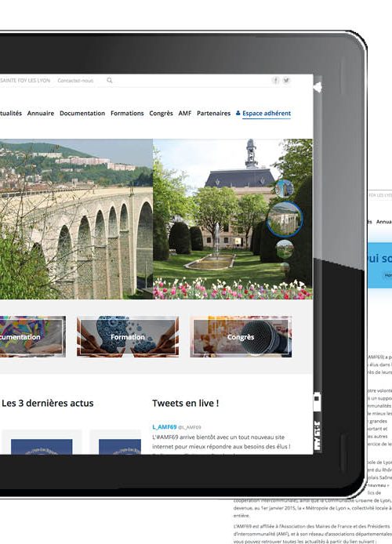This screenshot has height=544, width=392.
Task: Select the third circular slide thumbnail
Action: (285, 249)
